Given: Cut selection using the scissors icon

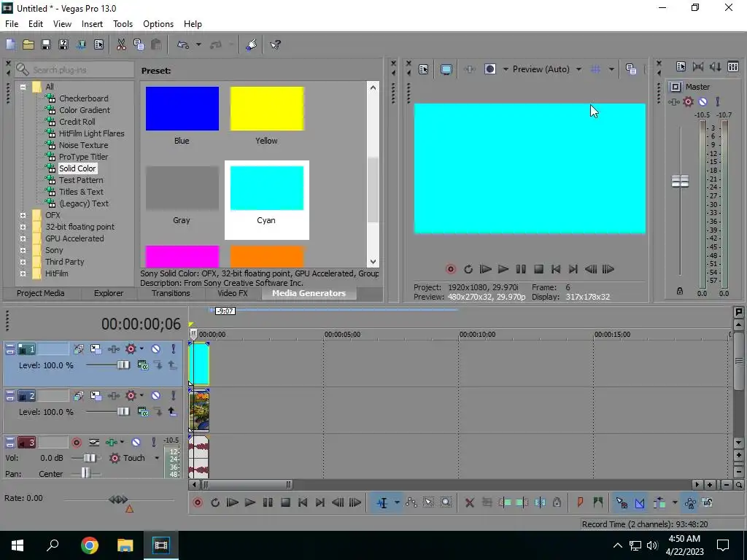Looking at the screenshot, I should point(121,44).
